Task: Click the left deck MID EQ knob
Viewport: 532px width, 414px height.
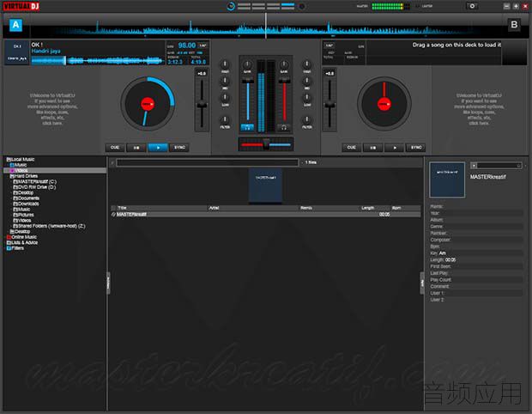Action: click(x=225, y=81)
